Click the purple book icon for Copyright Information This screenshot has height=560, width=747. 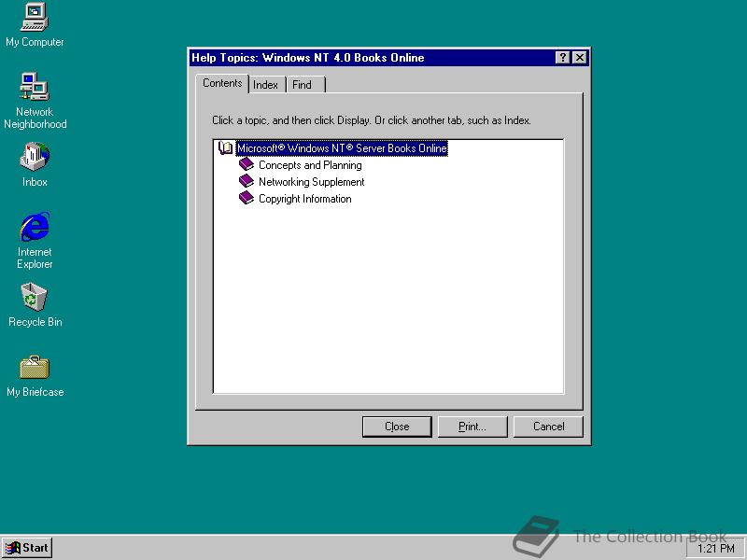(x=247, y=198)
